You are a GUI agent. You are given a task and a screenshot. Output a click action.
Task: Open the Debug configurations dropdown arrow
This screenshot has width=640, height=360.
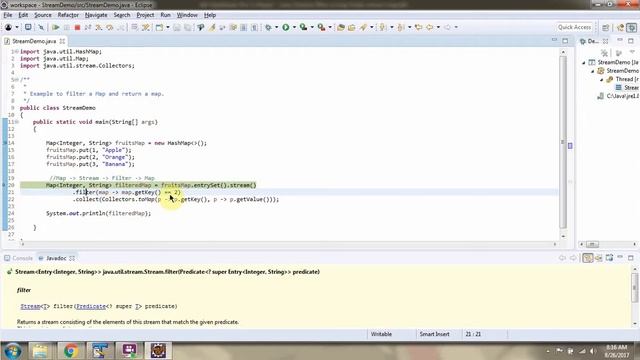point(276,27)
